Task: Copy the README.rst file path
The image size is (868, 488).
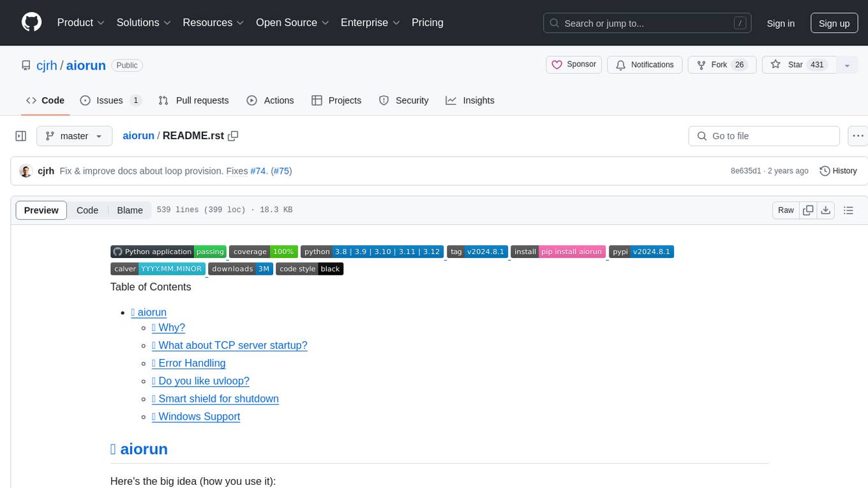Action: [x=233, y=136]
